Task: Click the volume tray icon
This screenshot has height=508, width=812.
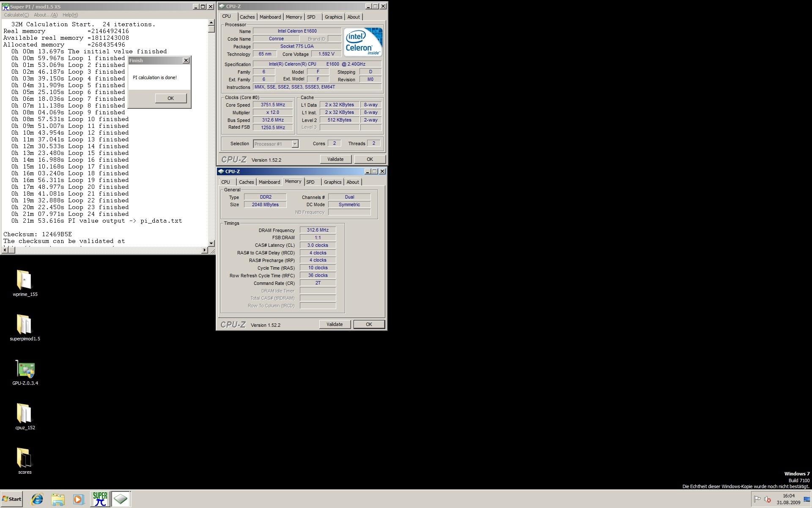Action: pos(768,500)
